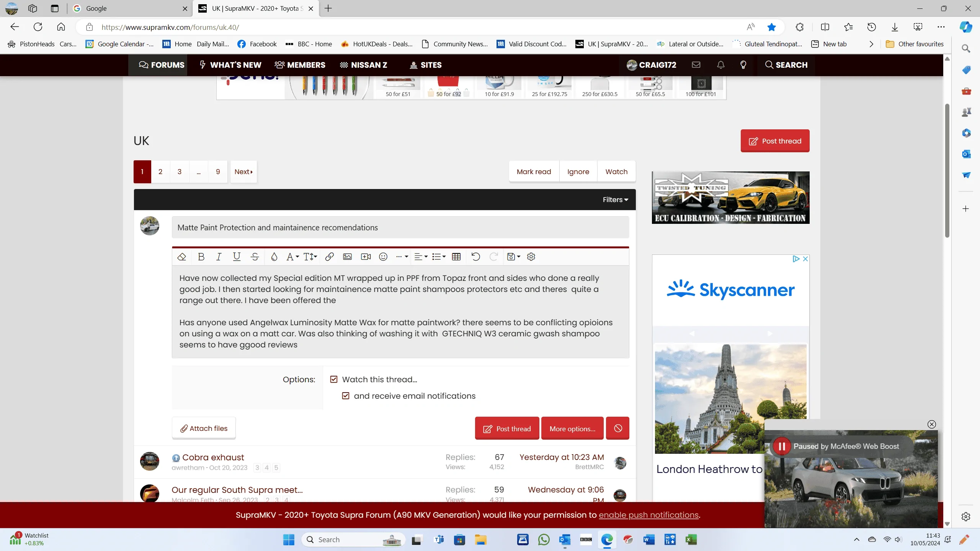This screenshot has width=980, height=551.
Task: Expand the Insert more options ellipsis dropdown
Action: click(402, 257)
